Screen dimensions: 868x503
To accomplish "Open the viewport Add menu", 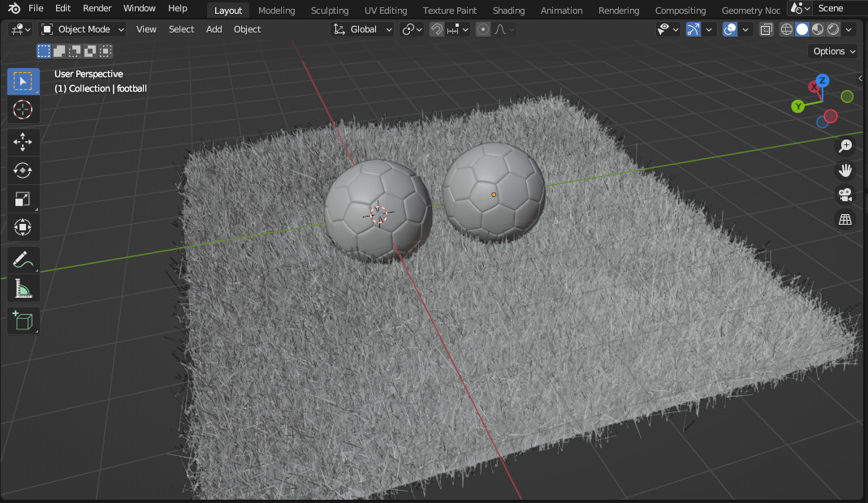I will (214, 29).
